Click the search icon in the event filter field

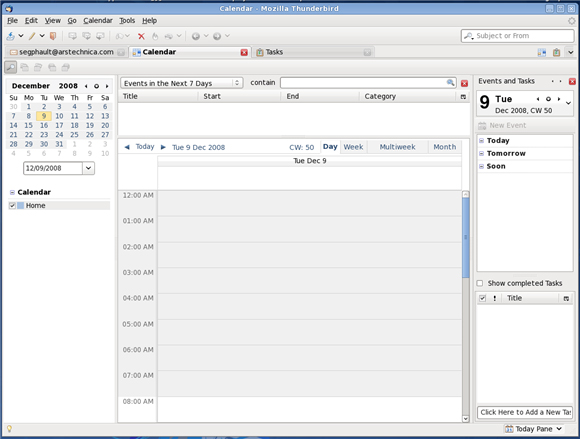[x=450, y=82]
